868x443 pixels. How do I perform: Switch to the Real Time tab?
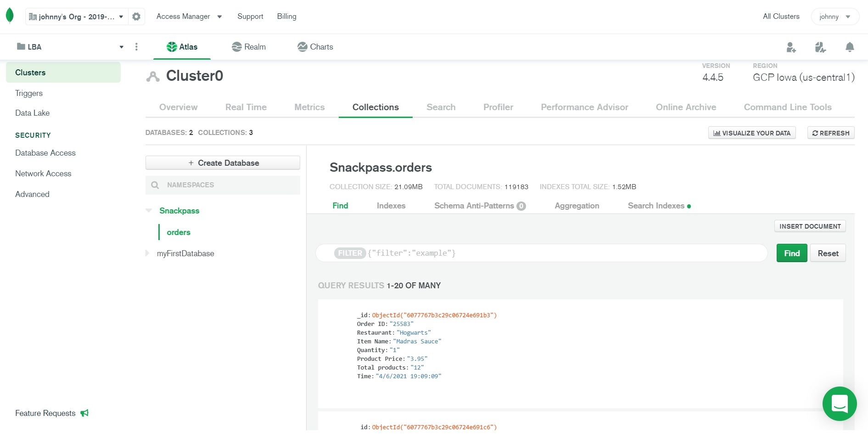(x=246, y=107)
